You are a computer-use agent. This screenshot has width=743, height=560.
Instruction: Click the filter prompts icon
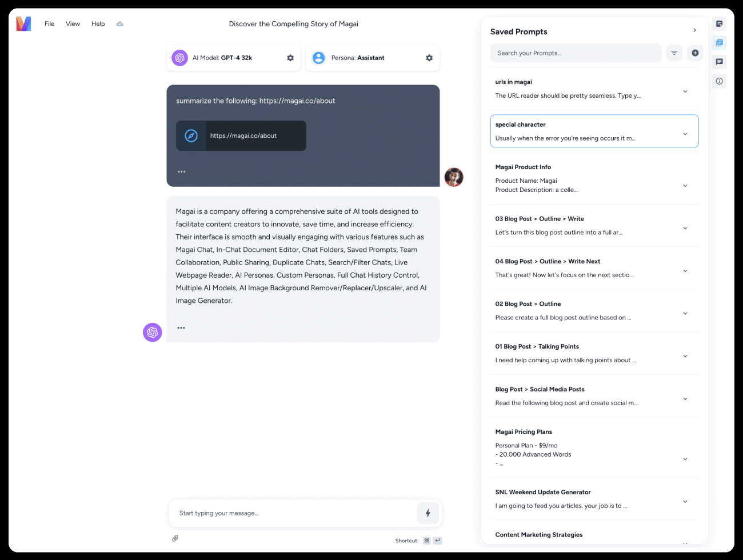[674, 53]
